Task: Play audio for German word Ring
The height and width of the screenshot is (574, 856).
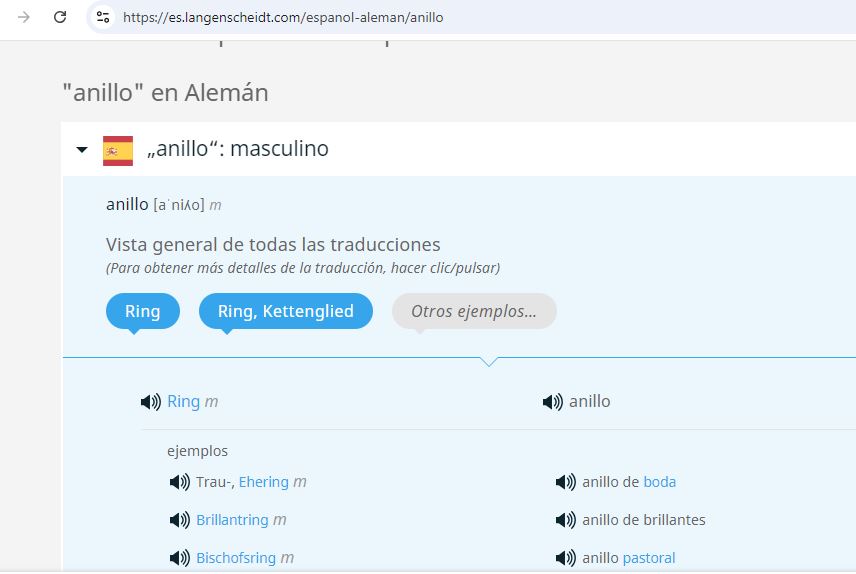Action: click(151, 402)
